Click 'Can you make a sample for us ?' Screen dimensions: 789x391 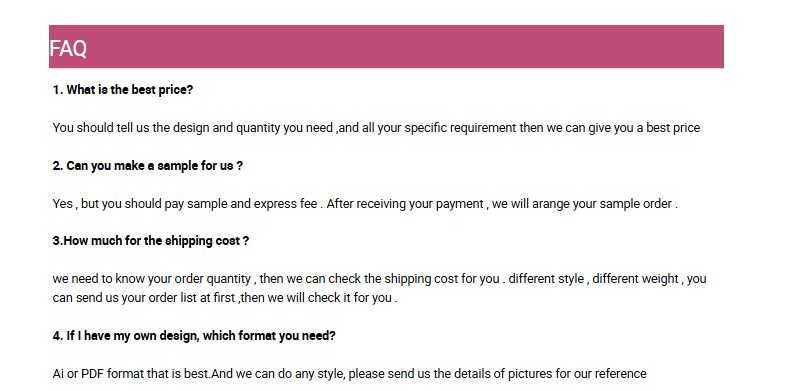(148, 166)
